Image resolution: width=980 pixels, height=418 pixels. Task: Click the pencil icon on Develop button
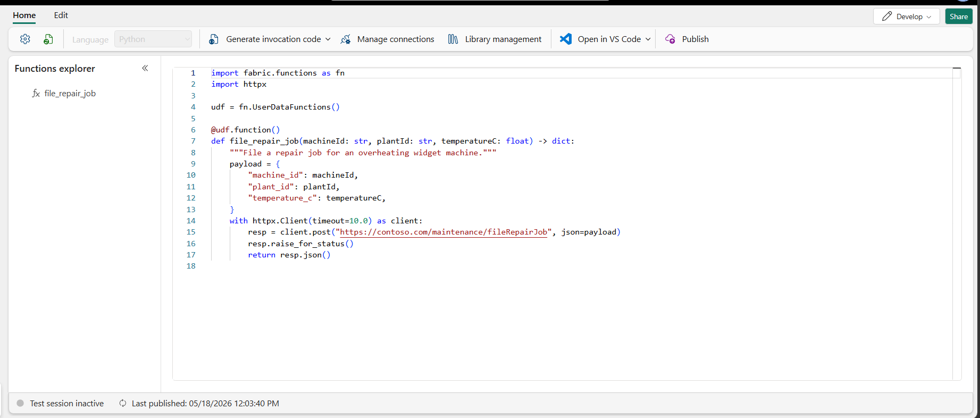point(887,16)
